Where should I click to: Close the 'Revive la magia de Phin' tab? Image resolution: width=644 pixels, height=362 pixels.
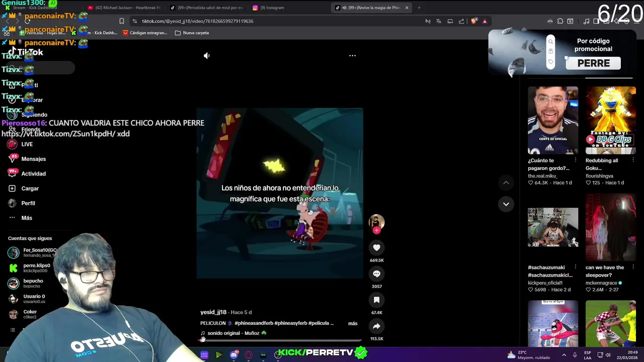click(407, 8)
